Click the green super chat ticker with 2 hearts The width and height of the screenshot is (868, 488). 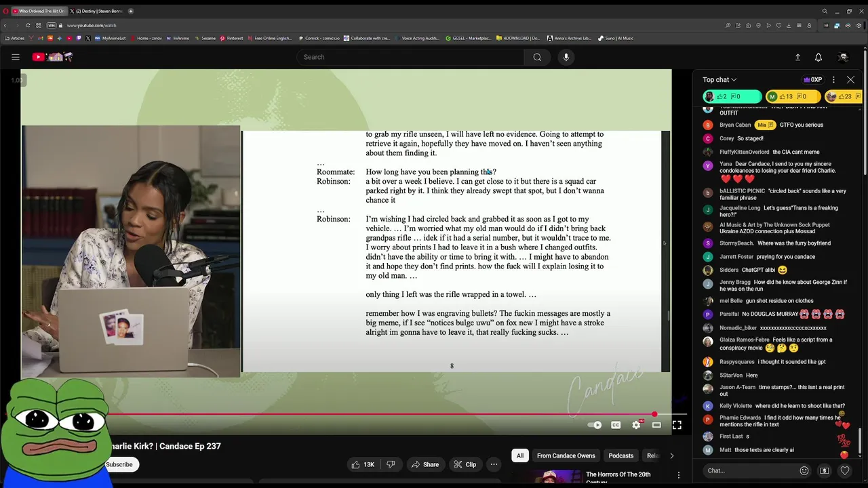pos(732,97)
